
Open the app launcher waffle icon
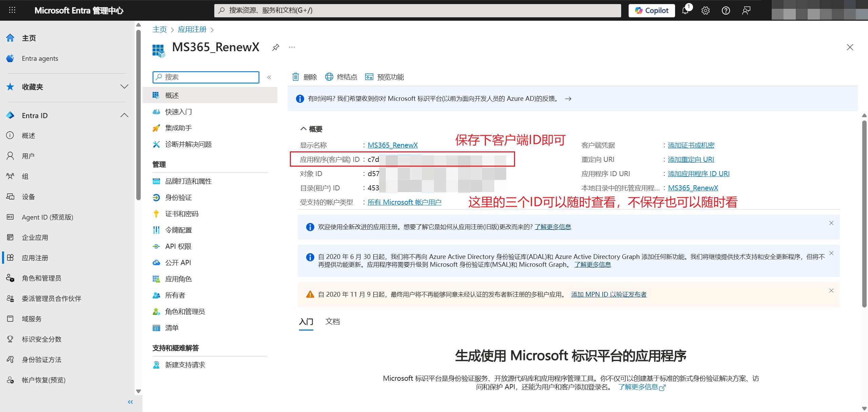click(x=12, y=10)
